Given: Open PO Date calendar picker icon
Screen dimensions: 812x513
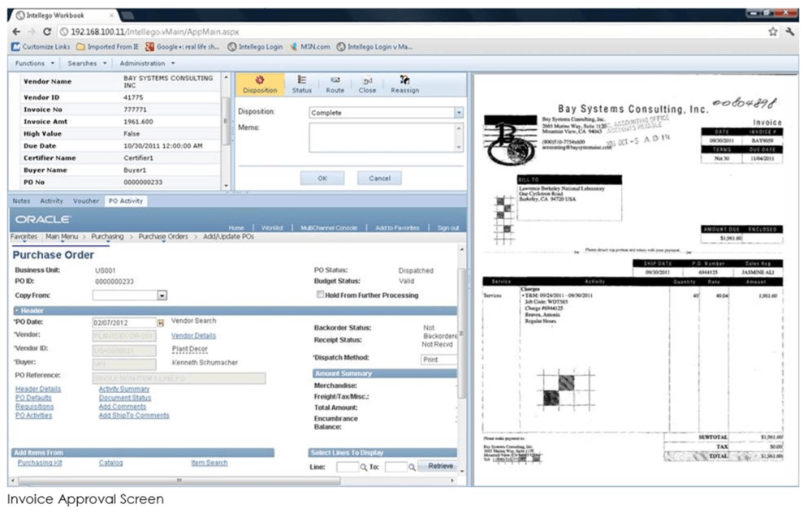Looking at the screenshot, I should [161, 323].
